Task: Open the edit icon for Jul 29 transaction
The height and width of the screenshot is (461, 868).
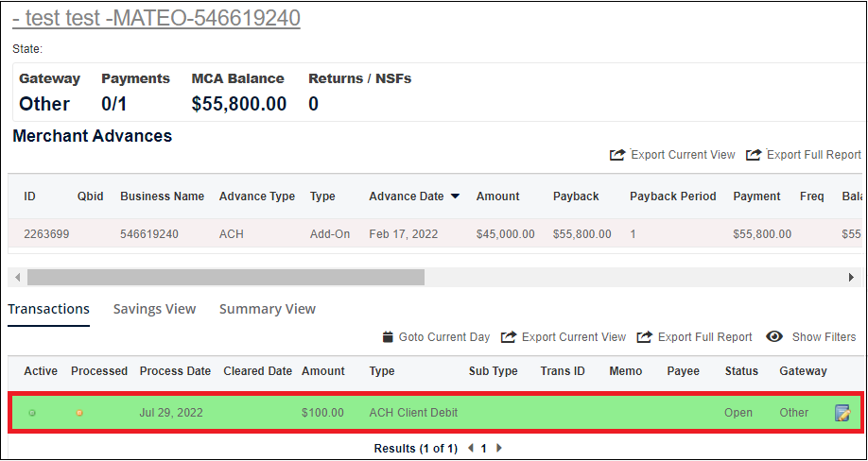Action: pyautogui.click(x=842, y=413)
